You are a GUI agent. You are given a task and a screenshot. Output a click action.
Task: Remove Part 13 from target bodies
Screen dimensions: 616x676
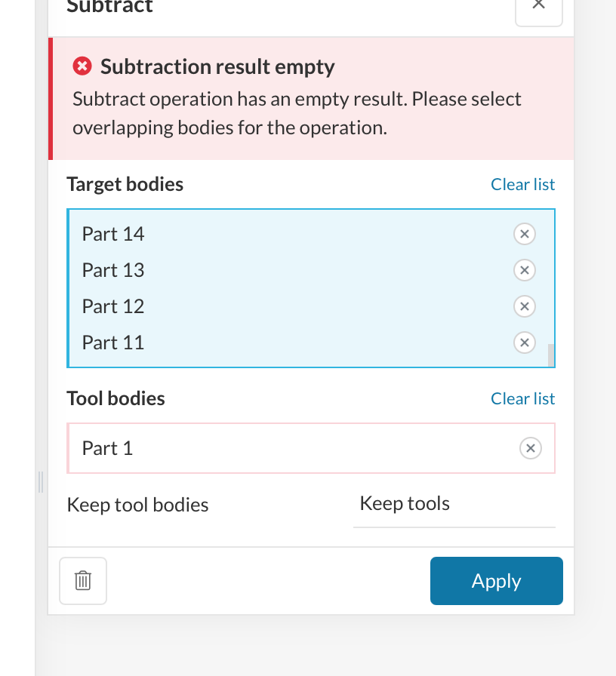[x=524, y=270]
